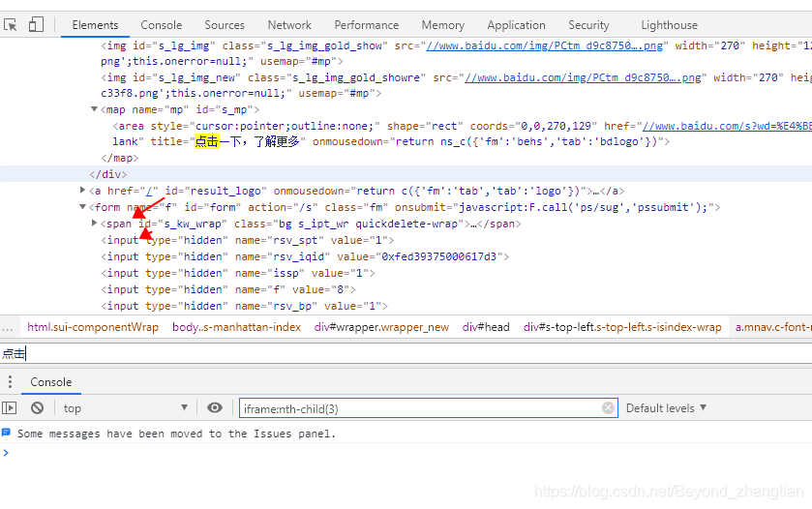The height and width of the screenshot is (509, 812).
Task: Click the console prompt line
Action: (406, 453)
